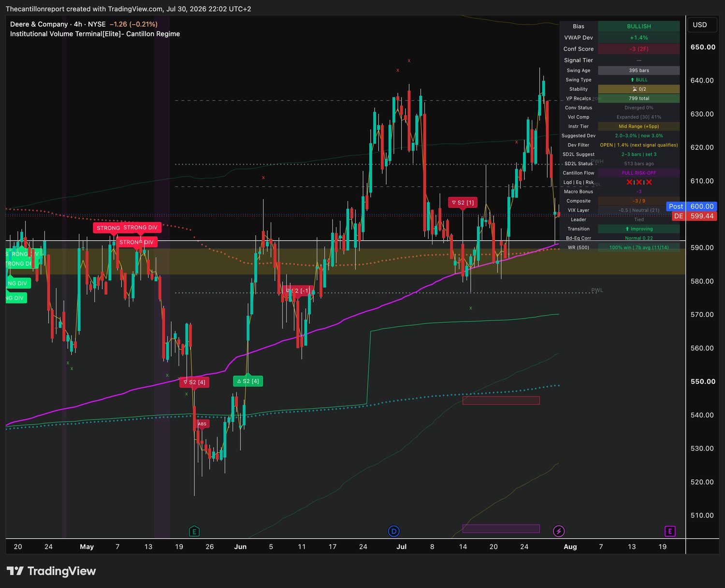Viewport: 725px width, 588px height.
Task: Click the Transition Improving cell
Action: click(x=639, y=229)
